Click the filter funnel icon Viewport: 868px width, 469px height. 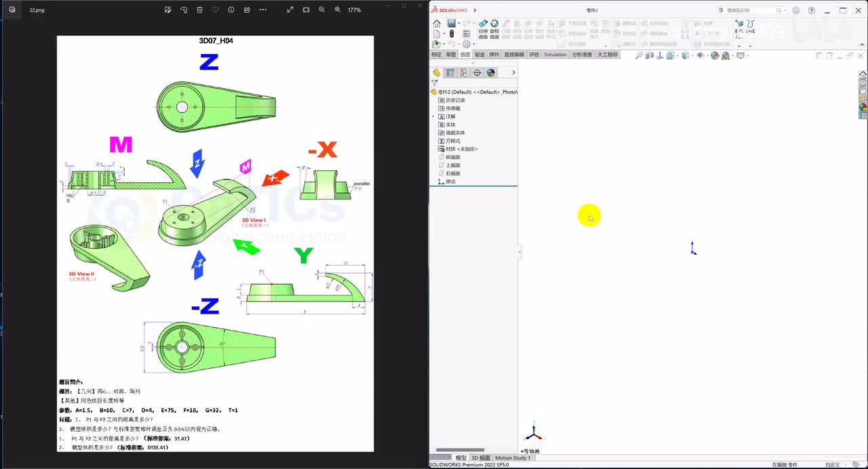coord(435,83)
